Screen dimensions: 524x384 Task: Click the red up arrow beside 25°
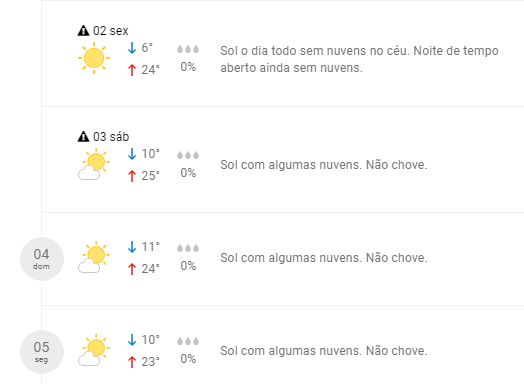point(132,176)
